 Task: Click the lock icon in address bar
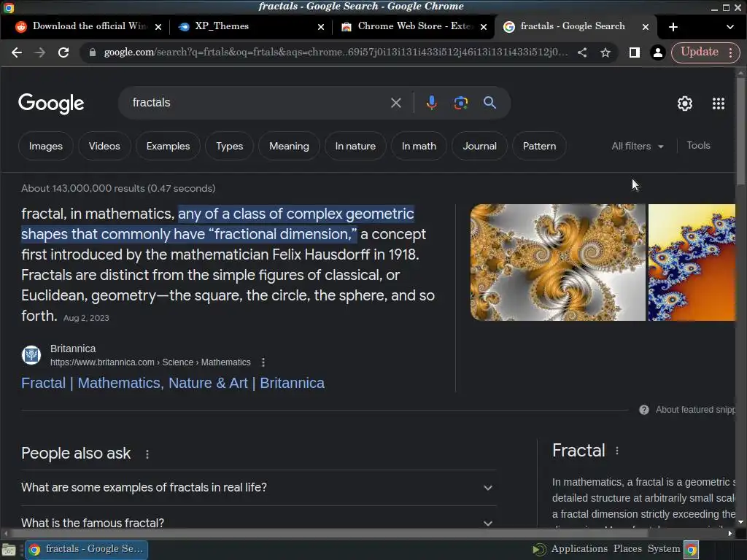pos(93,52)
